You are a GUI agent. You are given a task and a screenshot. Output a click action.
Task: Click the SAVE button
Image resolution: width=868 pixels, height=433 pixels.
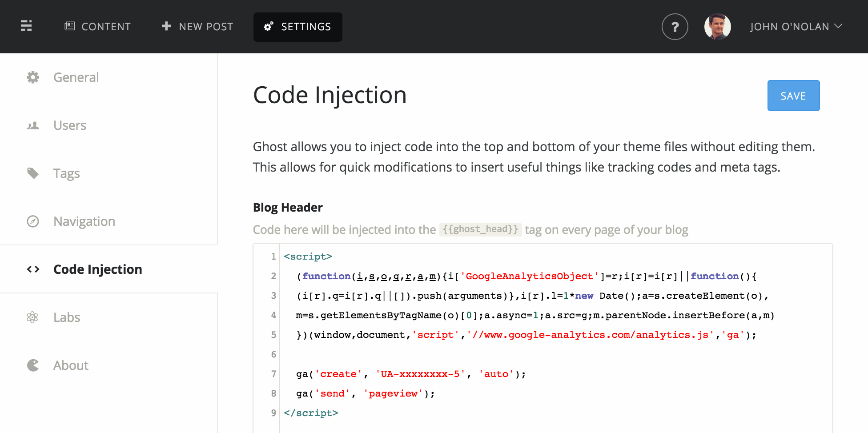793,95
